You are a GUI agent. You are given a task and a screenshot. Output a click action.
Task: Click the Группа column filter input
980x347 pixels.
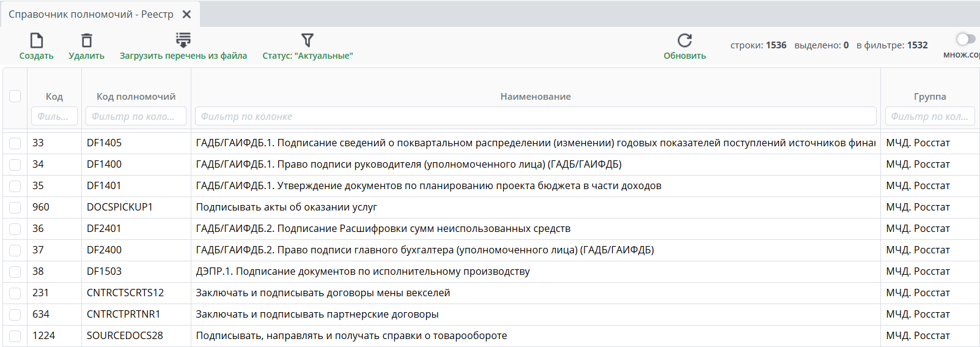(929, 116)
